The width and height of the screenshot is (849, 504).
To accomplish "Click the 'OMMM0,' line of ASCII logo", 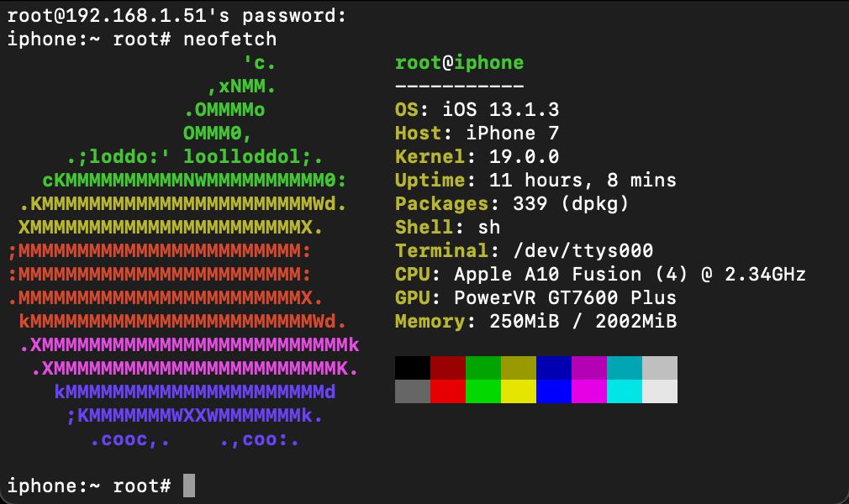I will click(x=218, y=134).
